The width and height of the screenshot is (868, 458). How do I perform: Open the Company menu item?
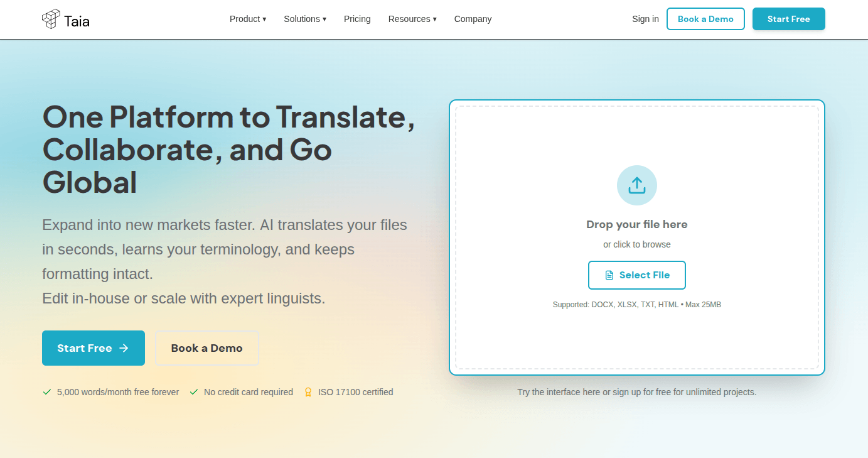tap(473, 19)
